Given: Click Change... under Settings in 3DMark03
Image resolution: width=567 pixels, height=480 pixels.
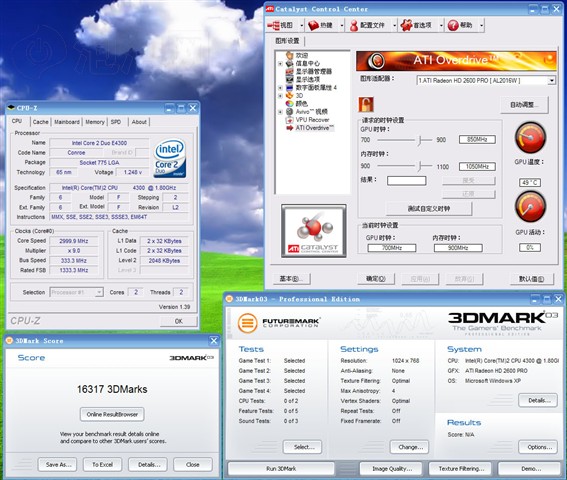Looking at the screenshot, I should (x=409, y=447).
